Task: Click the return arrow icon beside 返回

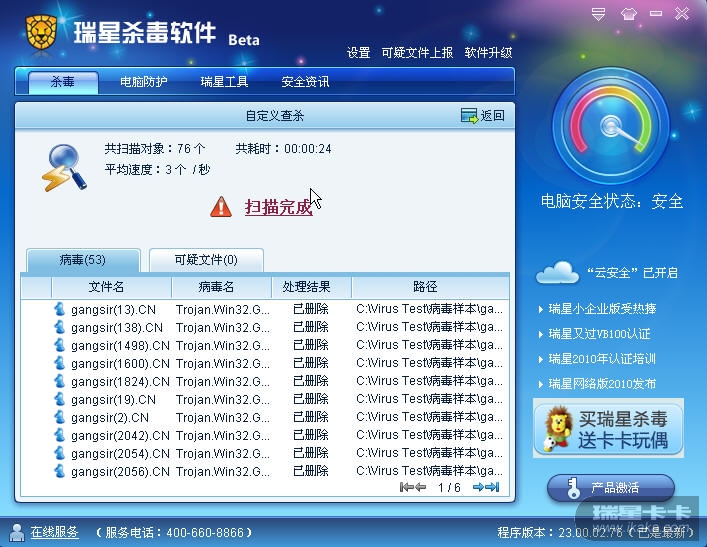Action: 469,116
